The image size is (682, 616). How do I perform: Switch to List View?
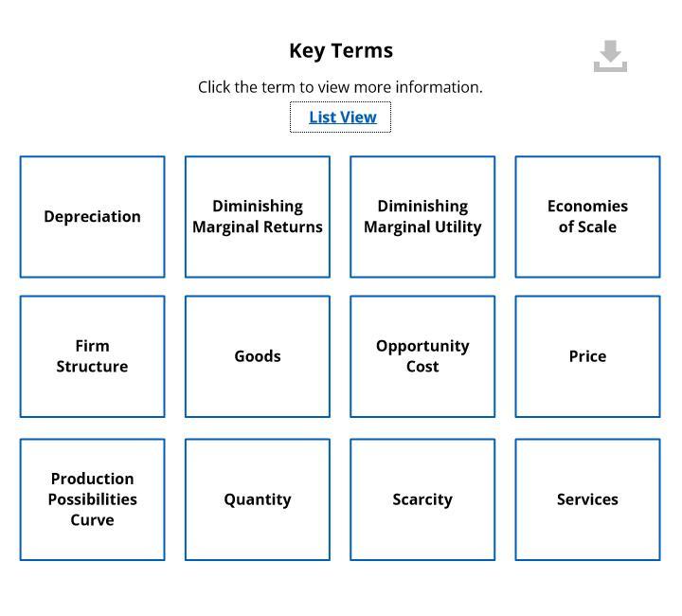(343, 117)
